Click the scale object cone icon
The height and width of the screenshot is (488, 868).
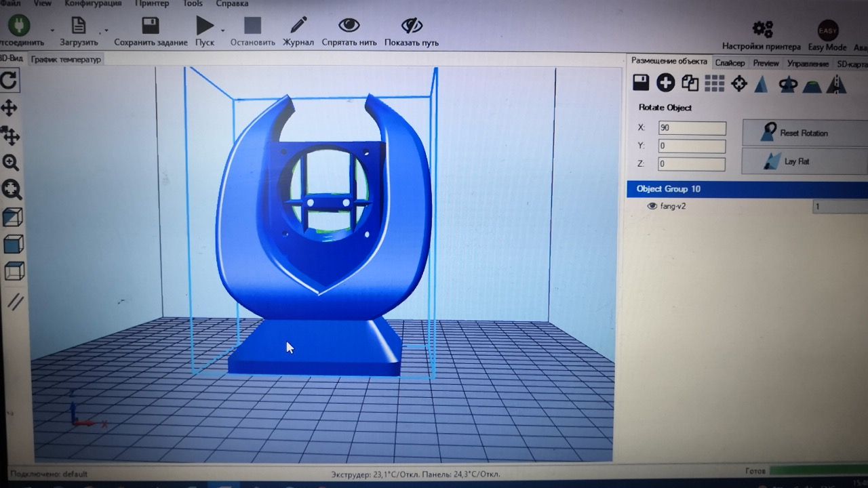(x=762, y=84)
